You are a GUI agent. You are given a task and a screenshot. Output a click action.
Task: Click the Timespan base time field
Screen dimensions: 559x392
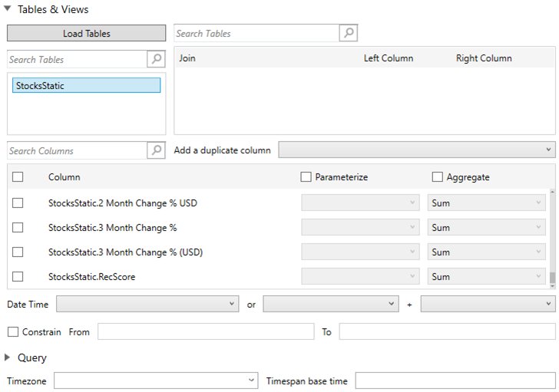point(455,381)
